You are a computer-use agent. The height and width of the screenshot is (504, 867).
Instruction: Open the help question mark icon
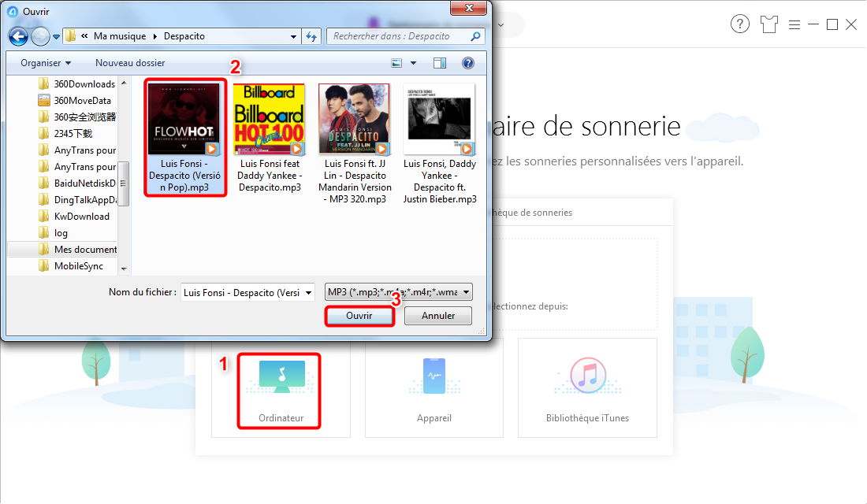(x=739, y=24)
